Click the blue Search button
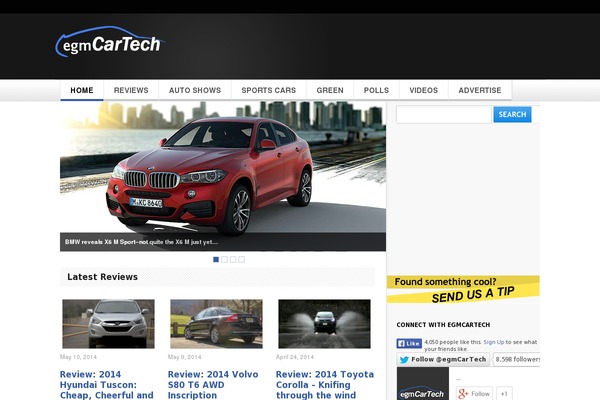Screen dimensions: 600x400 point(512,114)
